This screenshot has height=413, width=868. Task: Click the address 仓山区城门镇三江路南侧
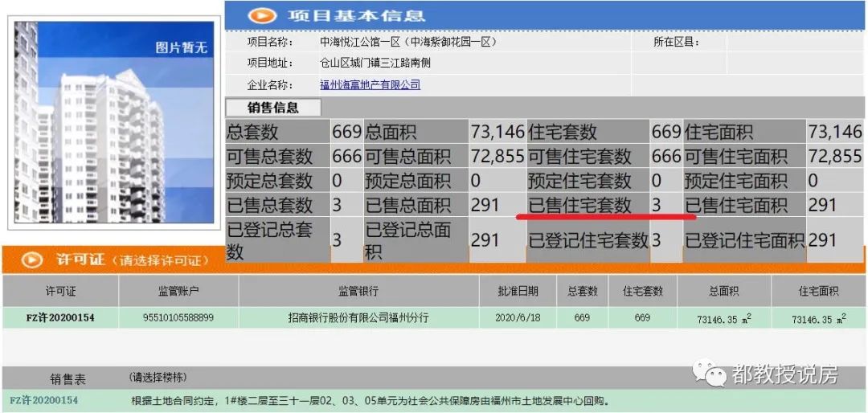(375, 63)
